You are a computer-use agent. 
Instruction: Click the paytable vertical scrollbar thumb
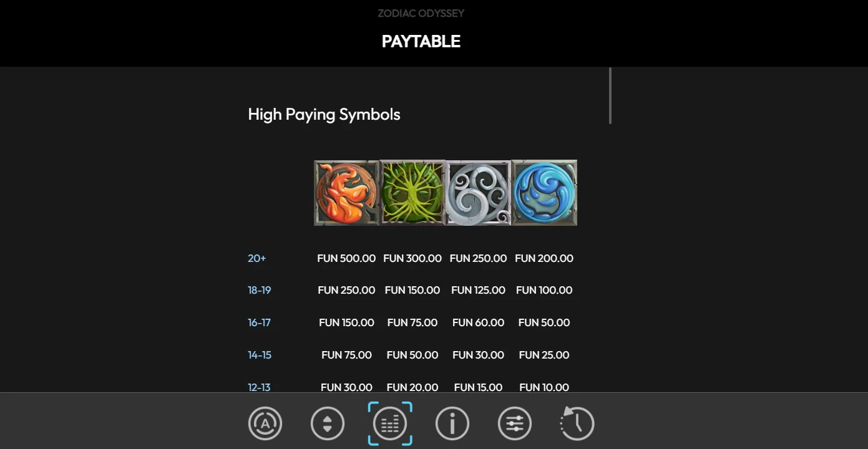pos(610,95)
